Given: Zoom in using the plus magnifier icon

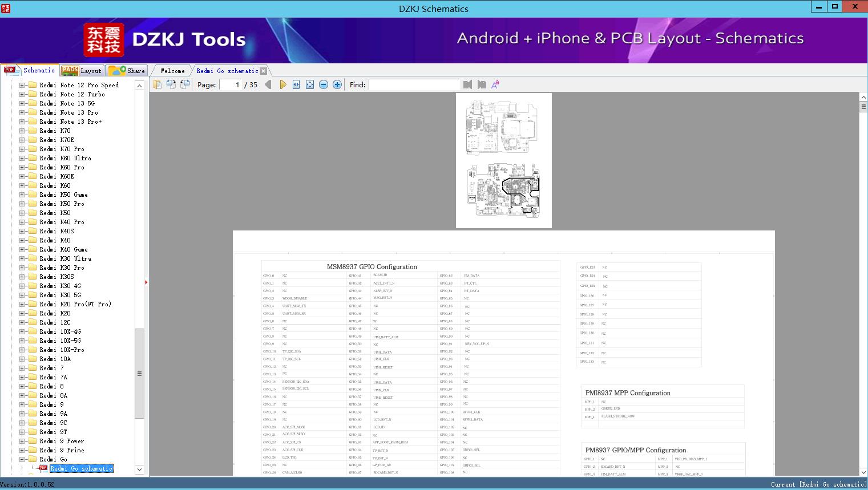Looking at the screenshot, I should click(337, 84).
